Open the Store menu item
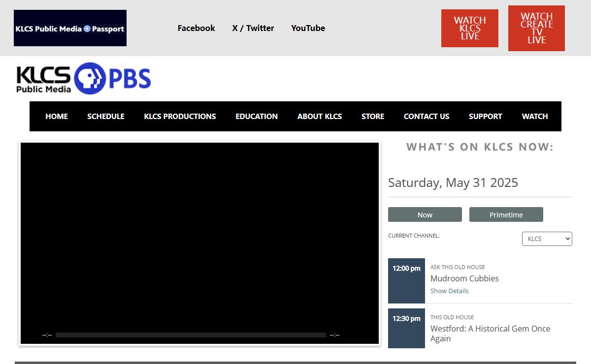 pyautogui.click(x=373, y=116)
